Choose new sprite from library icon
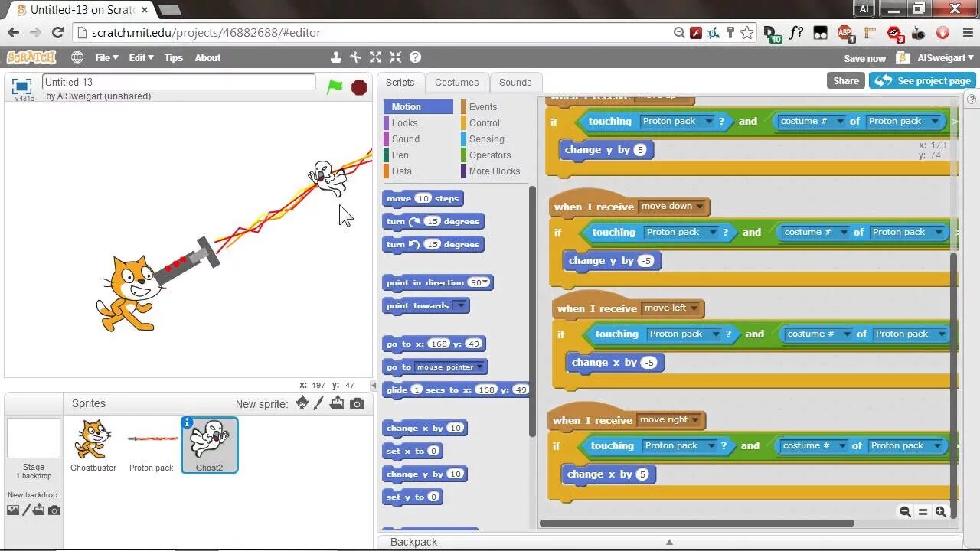Screen dimensions: 980x551 click(302, 403)
